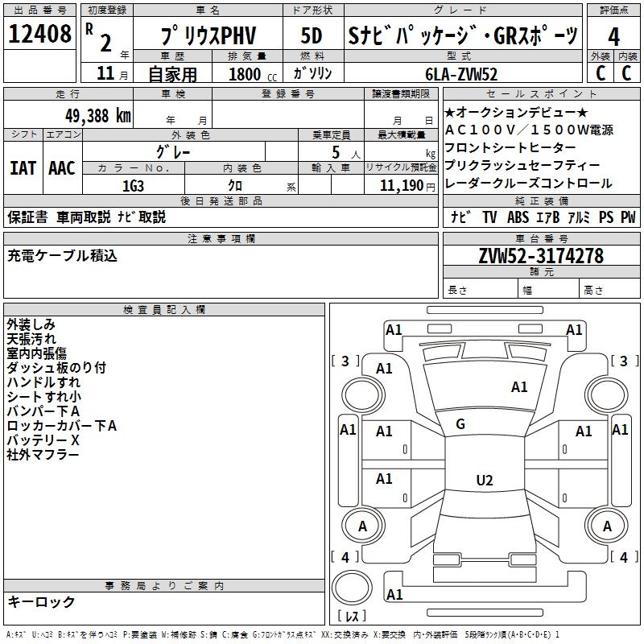Viewport: 644px width, 644px height.
Task: Click the overall evaluation score 4
Action: click(x=613, y=35)
